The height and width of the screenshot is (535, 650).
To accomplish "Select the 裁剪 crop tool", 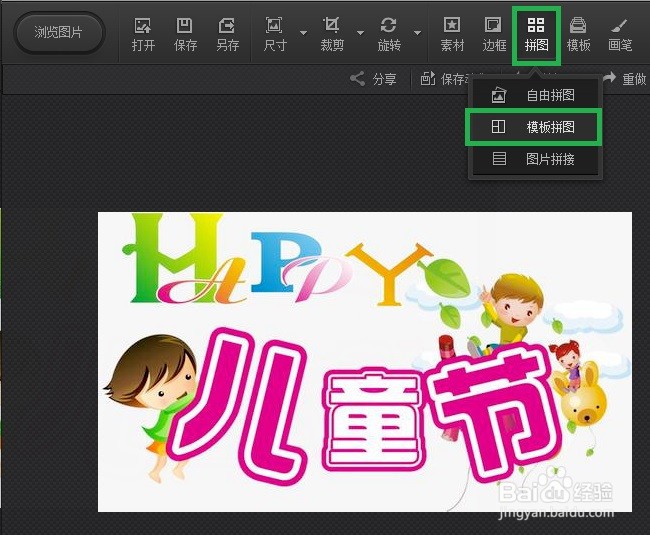I will coord(332,35).
